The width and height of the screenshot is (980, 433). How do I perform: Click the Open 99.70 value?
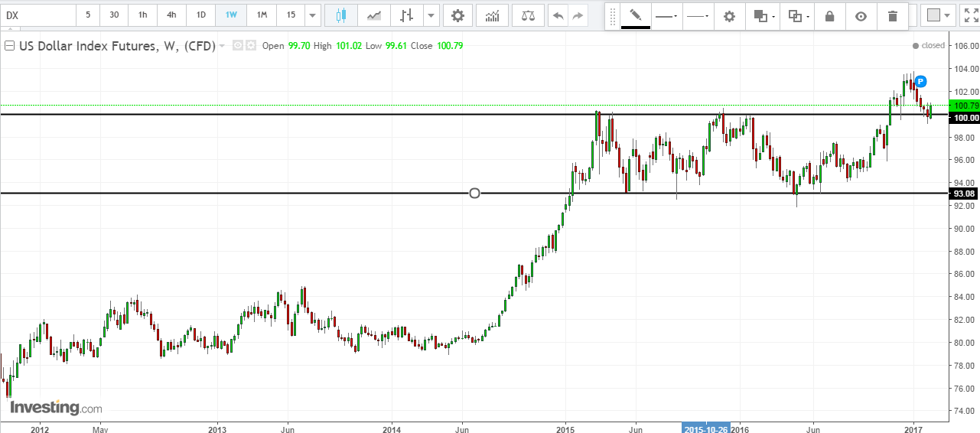(x=300, y=46)
